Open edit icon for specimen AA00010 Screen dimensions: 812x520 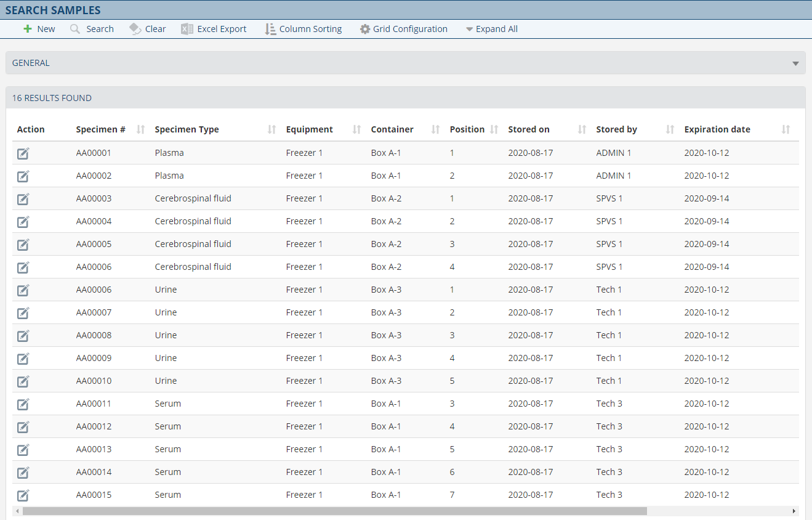[x=23, y=381]
